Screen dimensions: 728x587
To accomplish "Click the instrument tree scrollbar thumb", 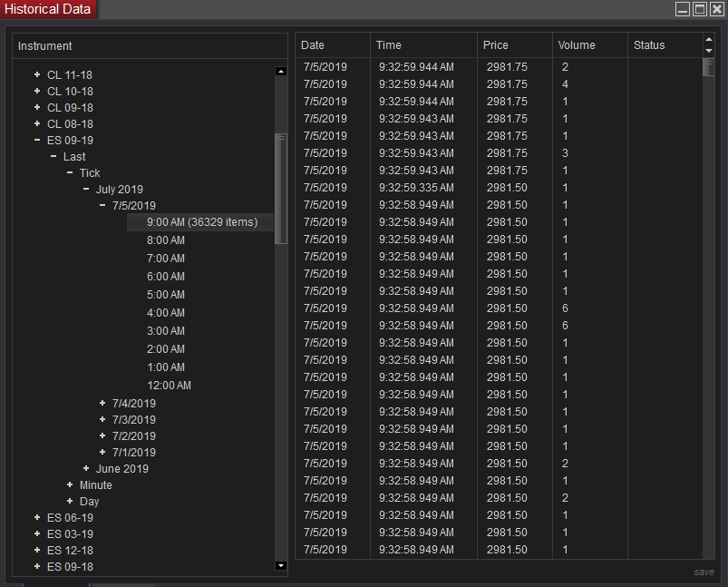I will [x=280, y=188].
